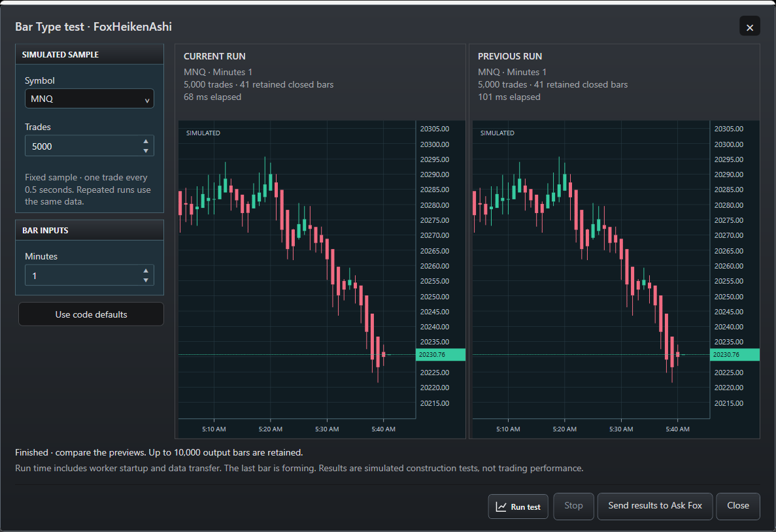Click the Run test button
Viewport: 776px width, 532px height.
(x=518, y=507)
